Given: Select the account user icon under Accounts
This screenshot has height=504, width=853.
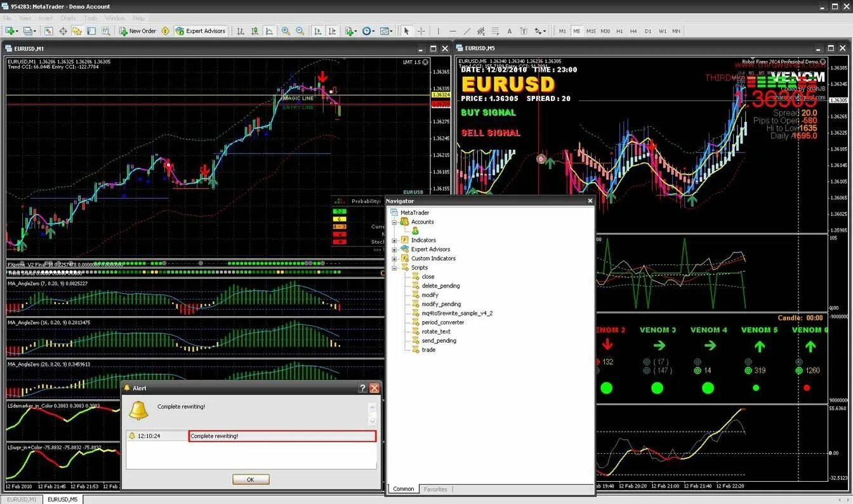Looking at the screenshot, I should [415, 231].
